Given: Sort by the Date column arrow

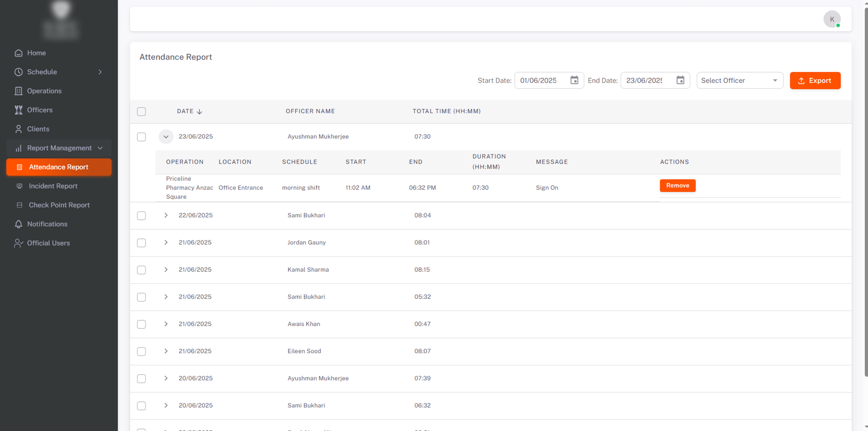Looking at the screenshot, I should click(199, 112).
